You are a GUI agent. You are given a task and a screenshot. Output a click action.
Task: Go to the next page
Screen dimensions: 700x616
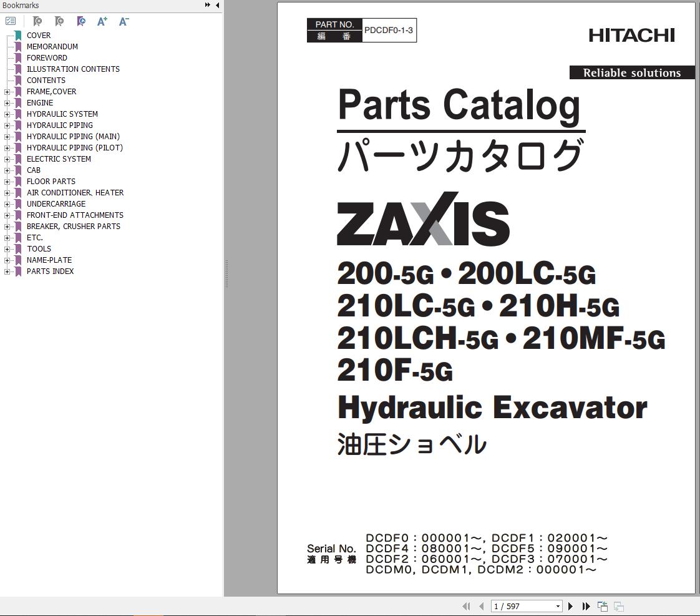(570, 606)
